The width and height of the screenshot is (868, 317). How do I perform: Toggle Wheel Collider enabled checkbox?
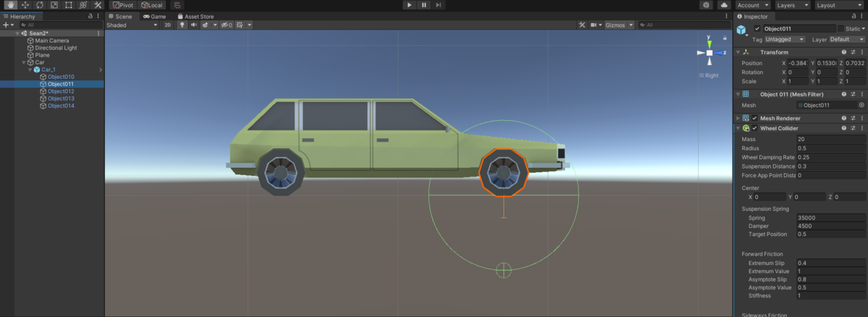point(754,128)
